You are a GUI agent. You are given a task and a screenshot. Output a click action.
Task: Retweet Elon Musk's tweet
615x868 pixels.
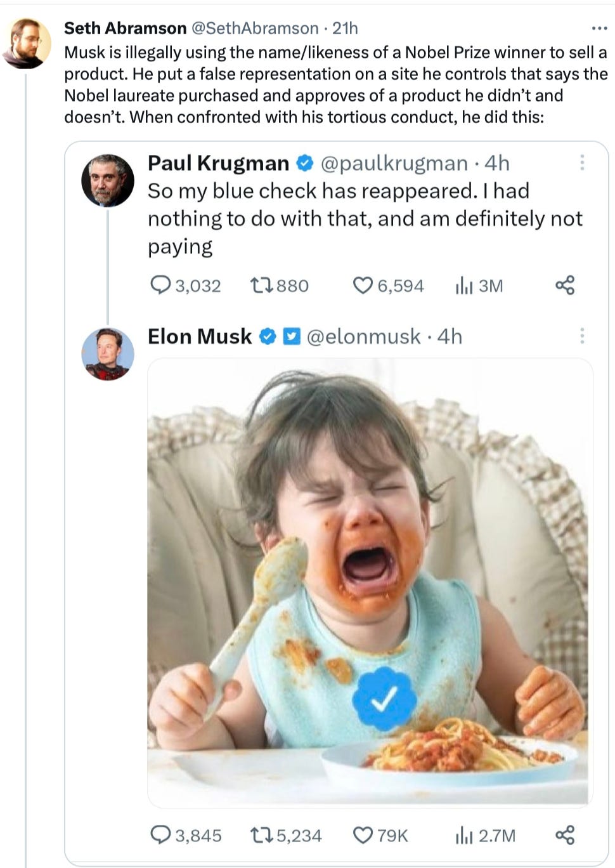point(260,835)
